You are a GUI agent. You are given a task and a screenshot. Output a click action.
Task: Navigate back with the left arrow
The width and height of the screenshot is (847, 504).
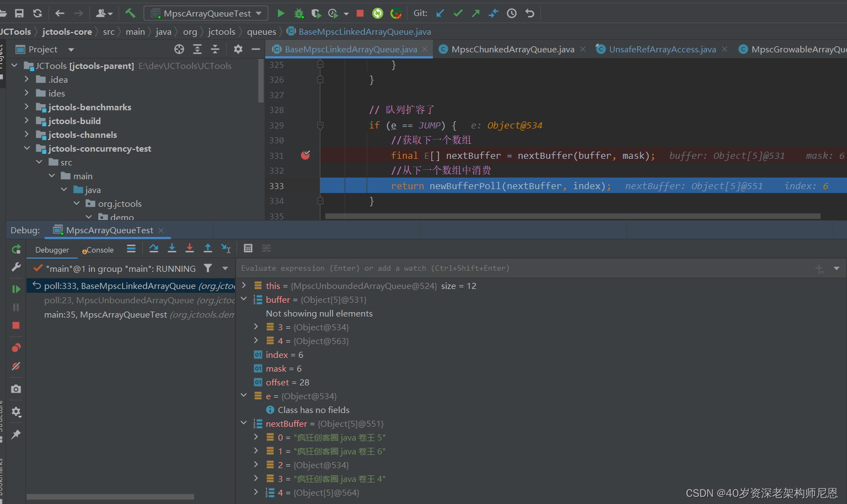pyautogui.click(x=60, y=13)
